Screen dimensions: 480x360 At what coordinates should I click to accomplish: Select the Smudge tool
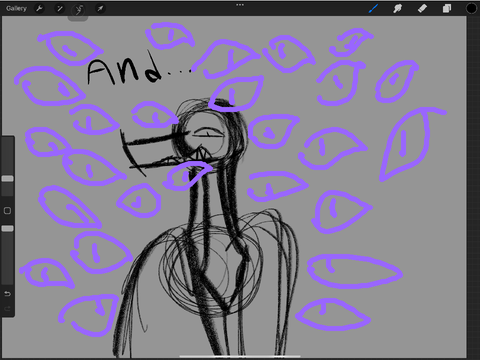397,8
